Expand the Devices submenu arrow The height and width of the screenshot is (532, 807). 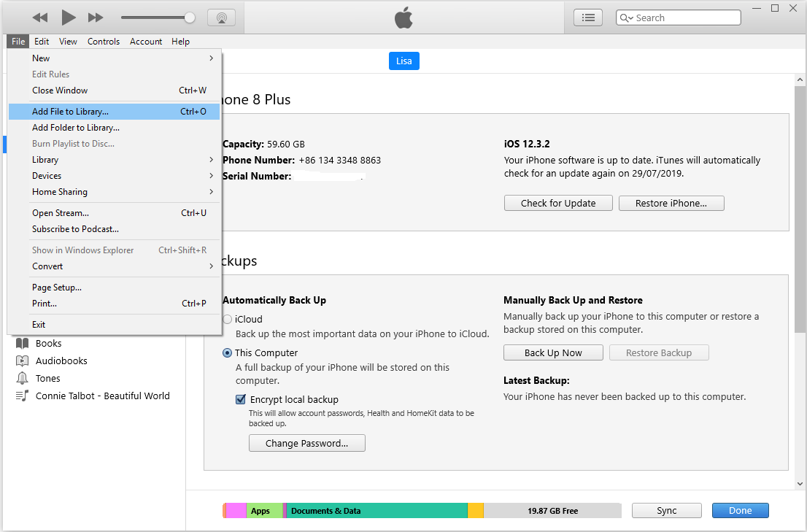[x=211, y=175]
